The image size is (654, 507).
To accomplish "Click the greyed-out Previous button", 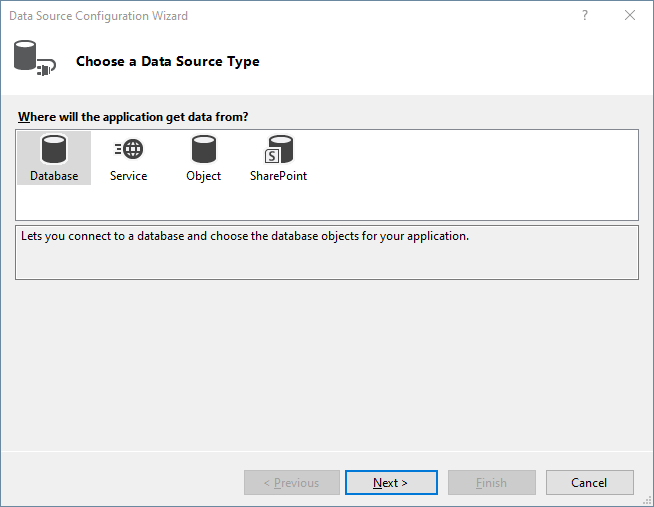I will [x=291, y=483].
